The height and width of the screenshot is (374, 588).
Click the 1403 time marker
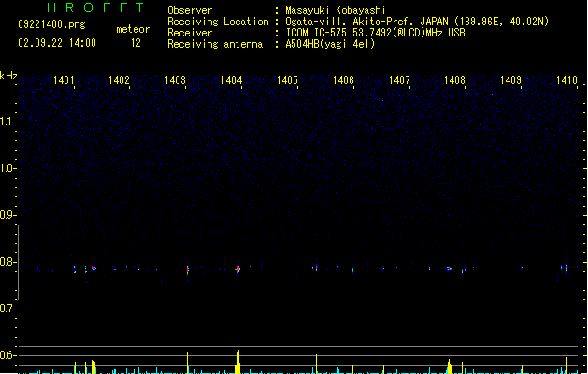point(175,80)
